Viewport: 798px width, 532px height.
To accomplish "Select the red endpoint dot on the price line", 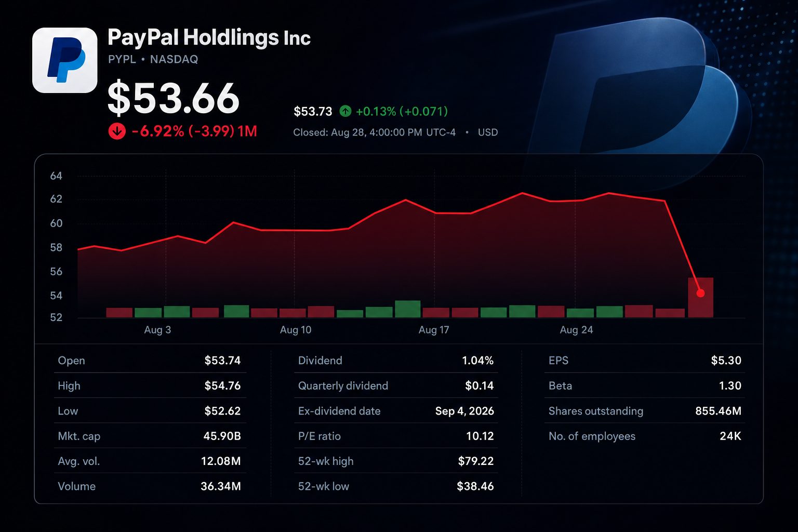I will tap(700, 294).
